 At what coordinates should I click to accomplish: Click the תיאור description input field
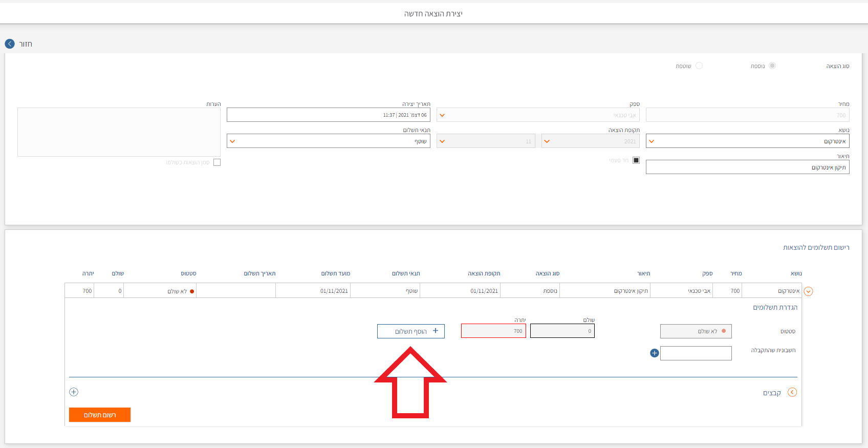pyautogui.click(x=747, y=167)
